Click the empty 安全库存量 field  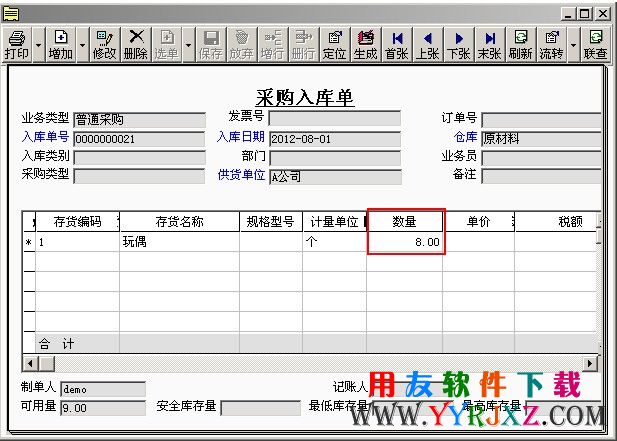coord(260,408)
